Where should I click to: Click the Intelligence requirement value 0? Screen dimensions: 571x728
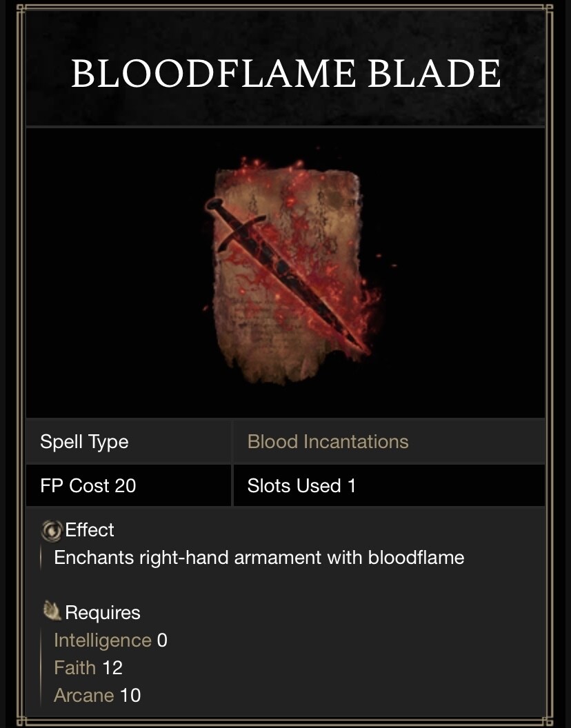coord(162,640)
